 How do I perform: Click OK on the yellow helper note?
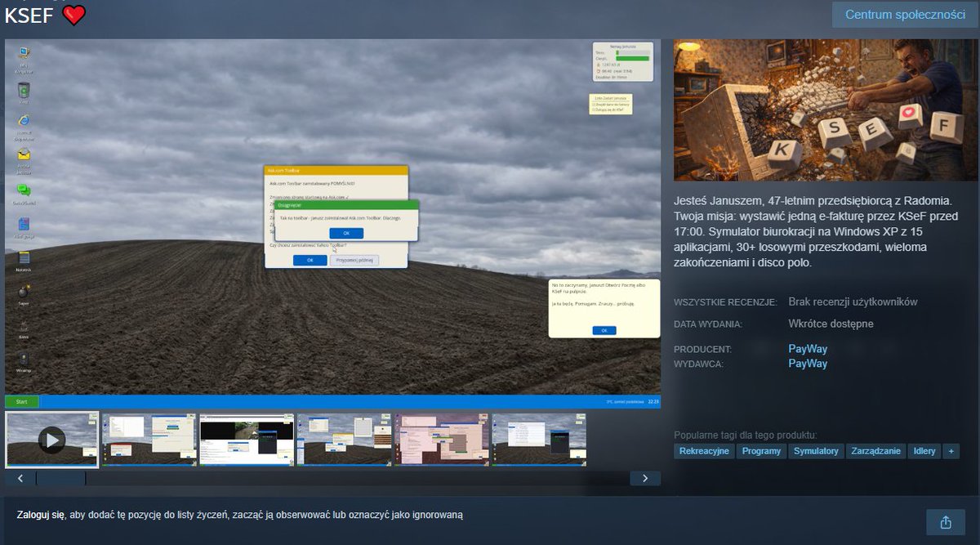pyautogui.click(x=604, y=330)
